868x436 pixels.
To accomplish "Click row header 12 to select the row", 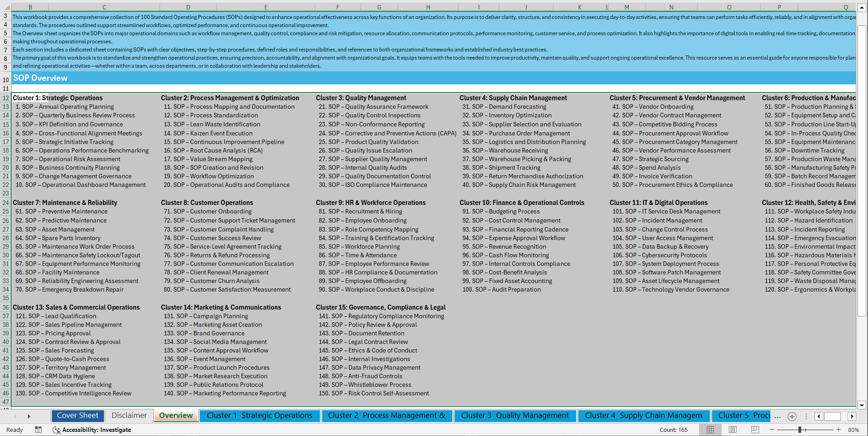I will (x=5, y=97).
